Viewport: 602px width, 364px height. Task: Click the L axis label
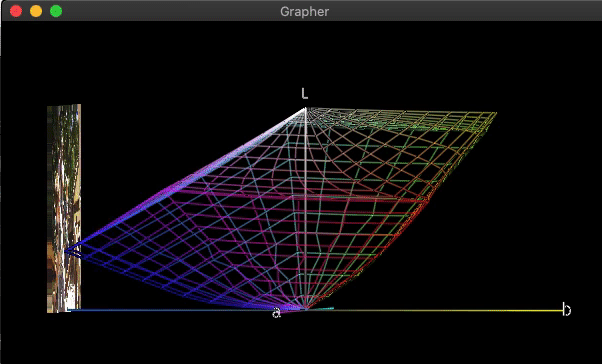304,93
